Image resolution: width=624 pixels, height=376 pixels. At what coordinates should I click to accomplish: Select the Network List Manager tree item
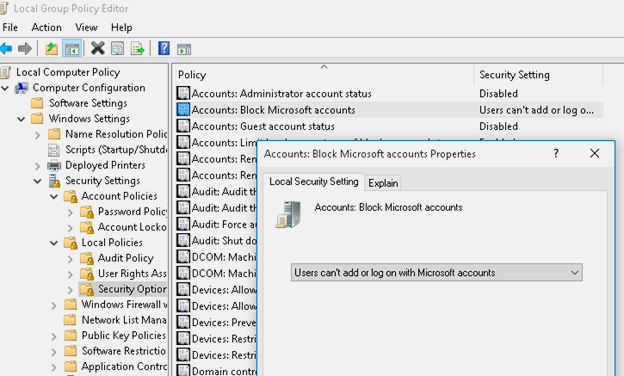click(x=124, y=320)
